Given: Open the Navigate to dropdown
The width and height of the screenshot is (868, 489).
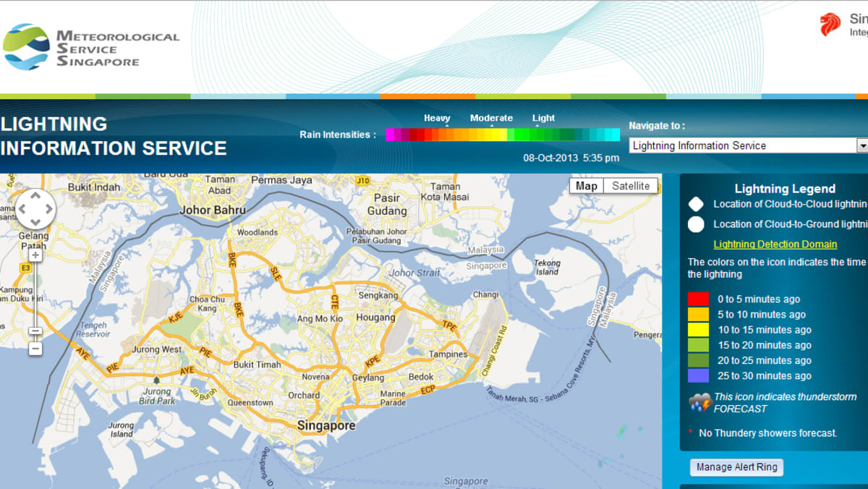Looking at the screenshot, I should click(861, 145).
